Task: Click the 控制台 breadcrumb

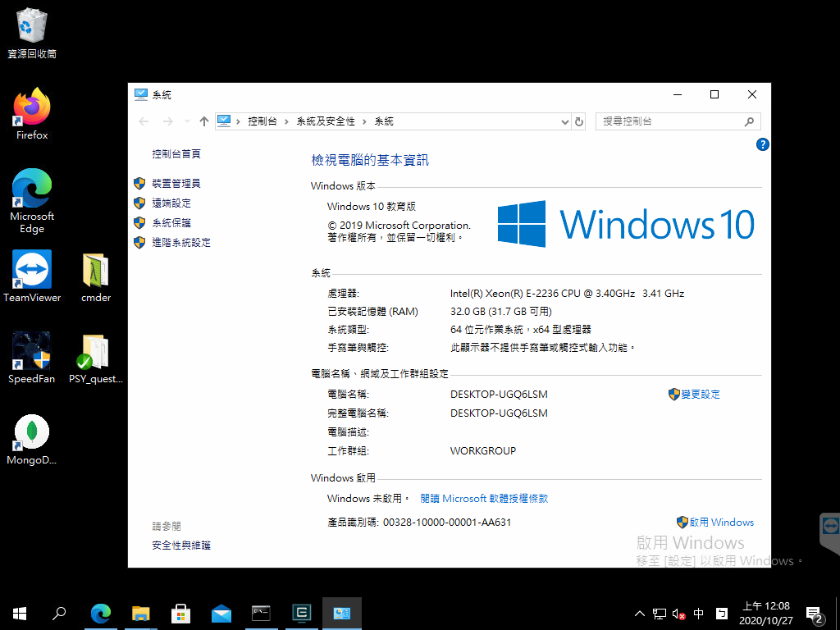Action: tap(262, 121)
